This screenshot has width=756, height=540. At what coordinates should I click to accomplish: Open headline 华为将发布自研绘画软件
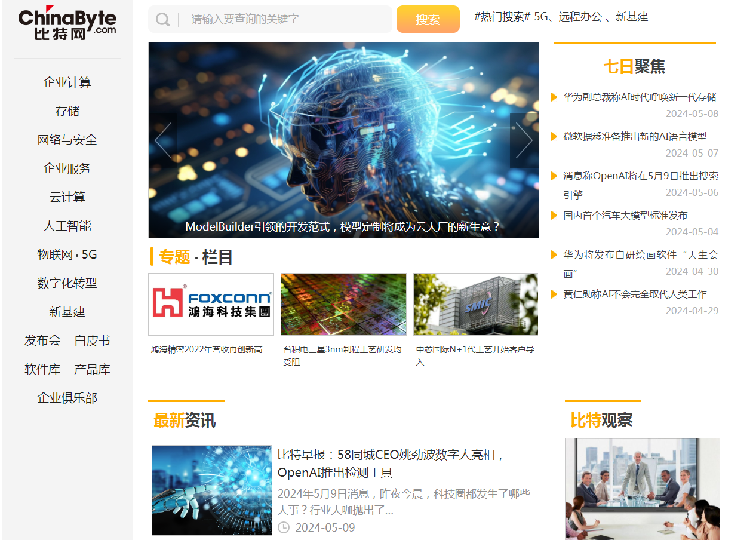641,264
